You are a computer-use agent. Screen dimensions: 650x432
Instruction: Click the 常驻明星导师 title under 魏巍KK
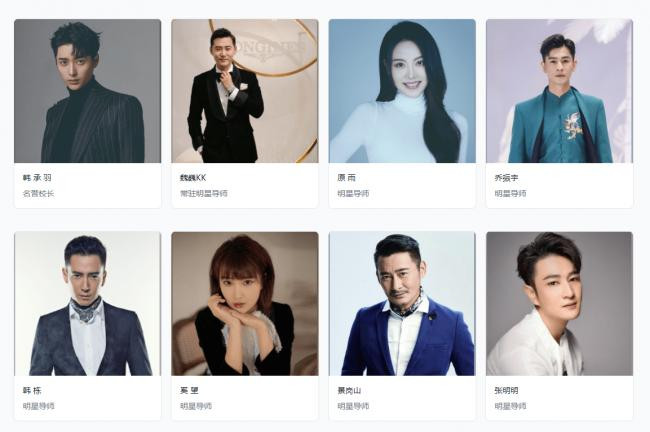point(204,194)
